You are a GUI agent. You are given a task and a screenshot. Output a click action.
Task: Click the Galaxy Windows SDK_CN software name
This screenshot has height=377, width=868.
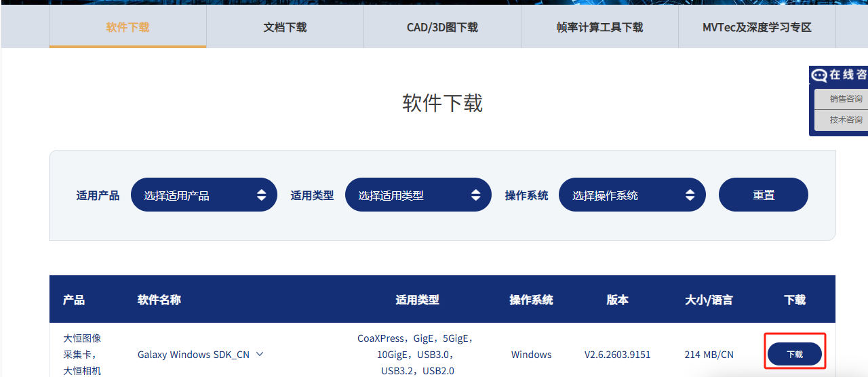point(193,355)
